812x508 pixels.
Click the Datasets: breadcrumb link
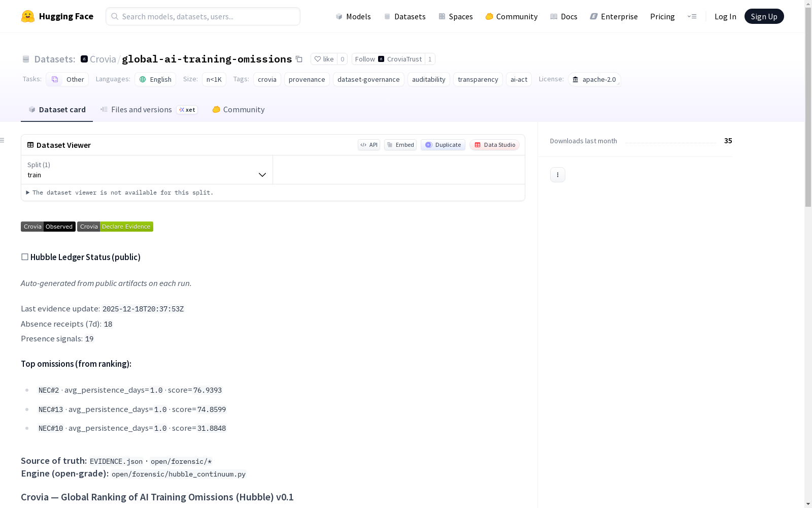[55, 59]
